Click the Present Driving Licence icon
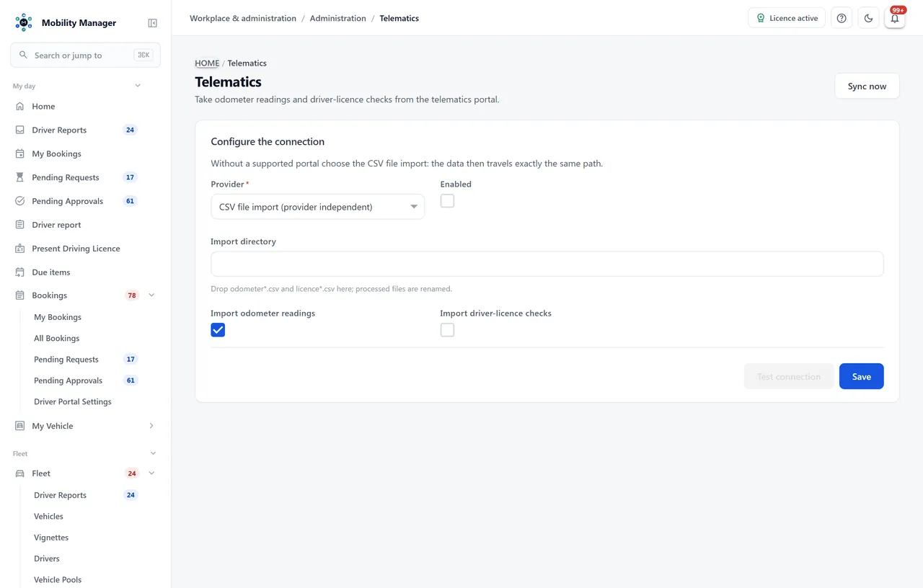Screen dimensions: 923x588 pos(20,249)
